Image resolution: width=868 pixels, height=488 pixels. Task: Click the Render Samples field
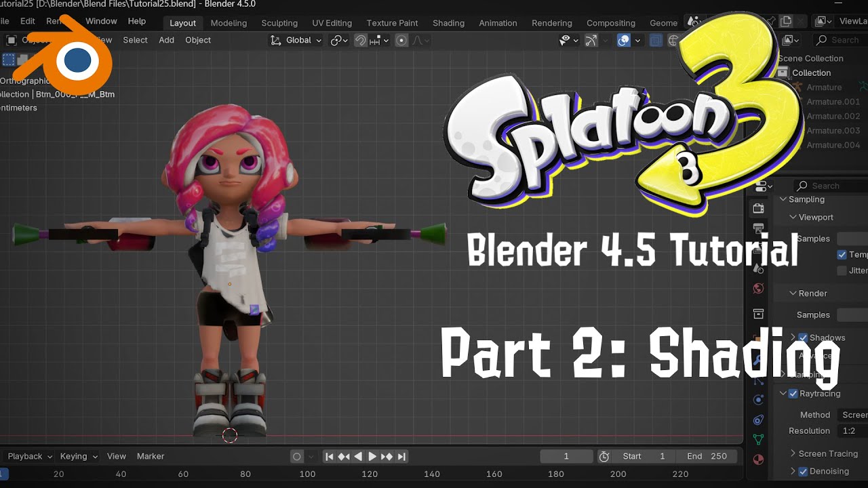click(x=852, y=314)
